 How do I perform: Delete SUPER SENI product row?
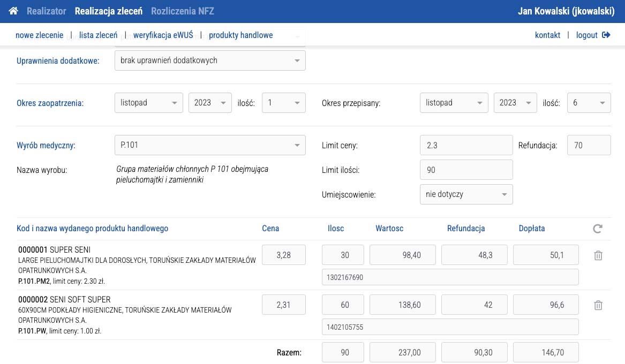(598, 256)
